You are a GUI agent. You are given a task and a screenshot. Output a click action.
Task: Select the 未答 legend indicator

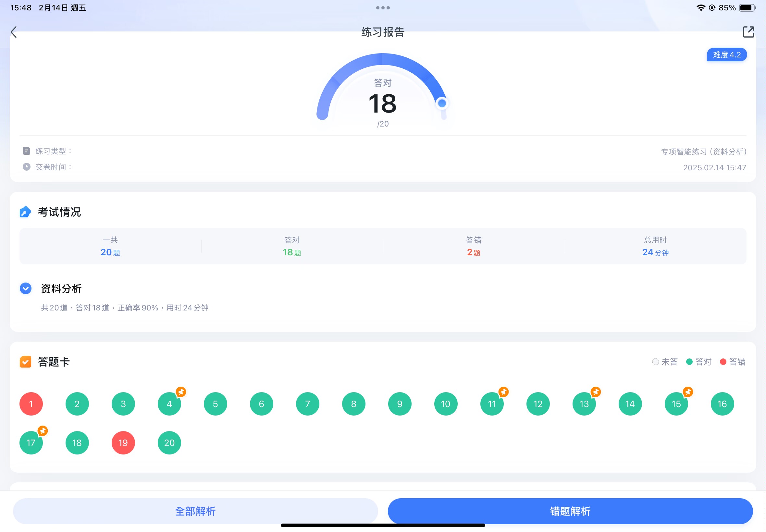coord(655,362)
